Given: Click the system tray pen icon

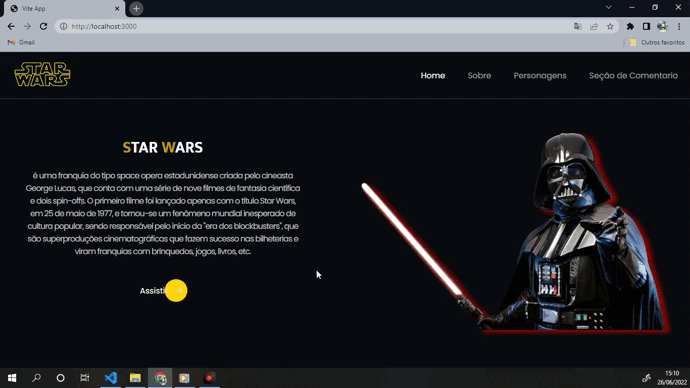Looking at the screenshot, I should click(646, 378).
